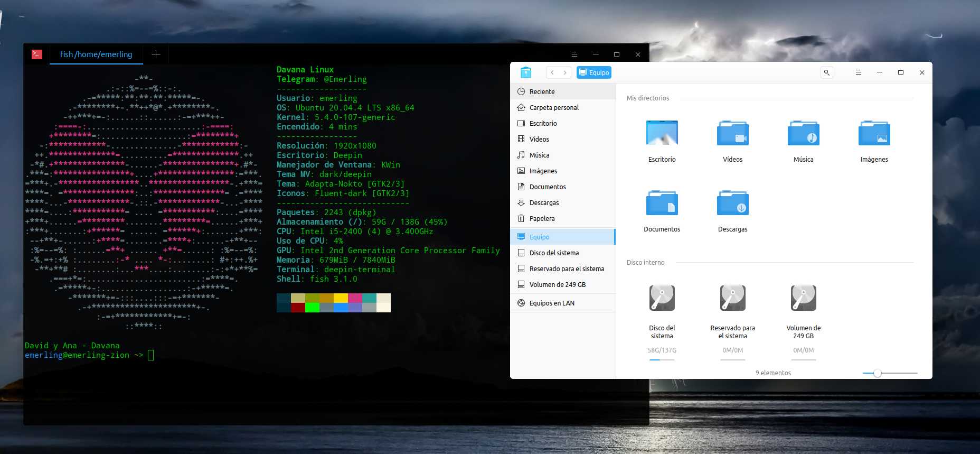
Task: Select the fish /home/emerling tab
Action: tap(96, 54)
